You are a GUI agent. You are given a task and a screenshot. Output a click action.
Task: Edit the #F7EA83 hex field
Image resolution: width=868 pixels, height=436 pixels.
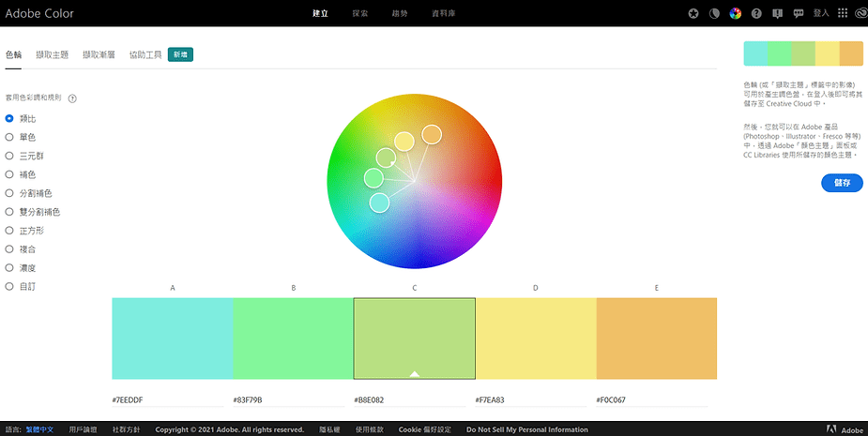531,400
